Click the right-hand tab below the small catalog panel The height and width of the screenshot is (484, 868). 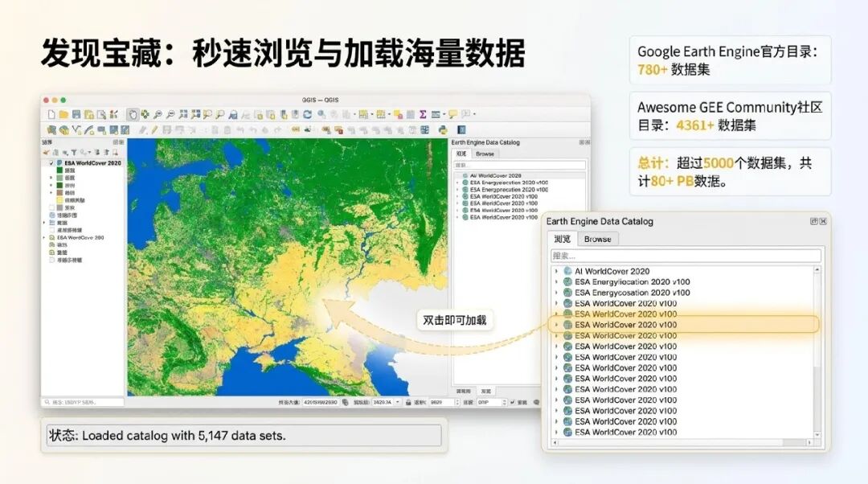coord(486,391)
